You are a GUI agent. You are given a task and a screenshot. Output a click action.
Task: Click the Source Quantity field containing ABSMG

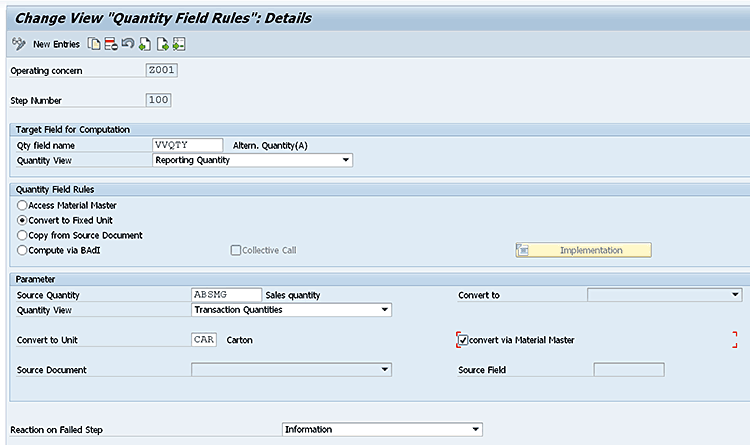tap(226, 295)
